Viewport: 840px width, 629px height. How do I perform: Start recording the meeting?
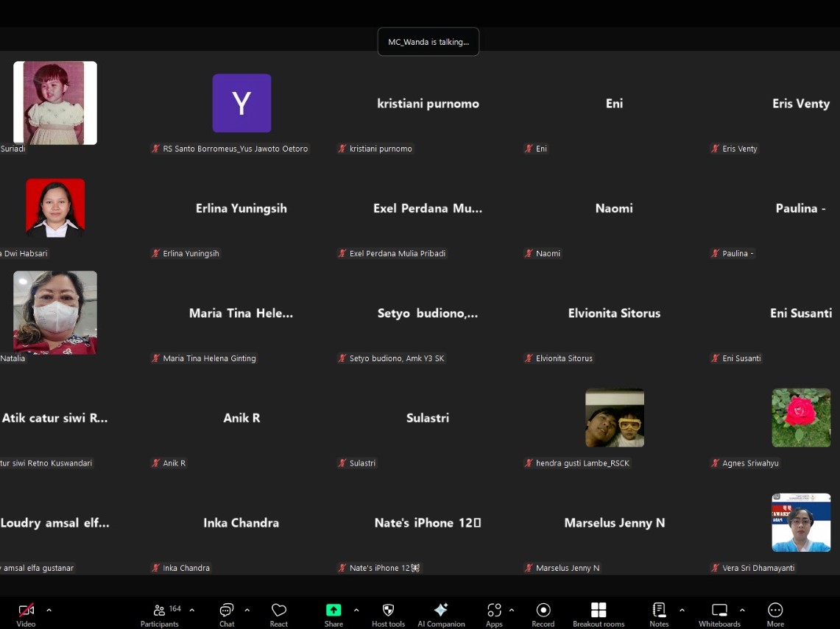(543, 614)
